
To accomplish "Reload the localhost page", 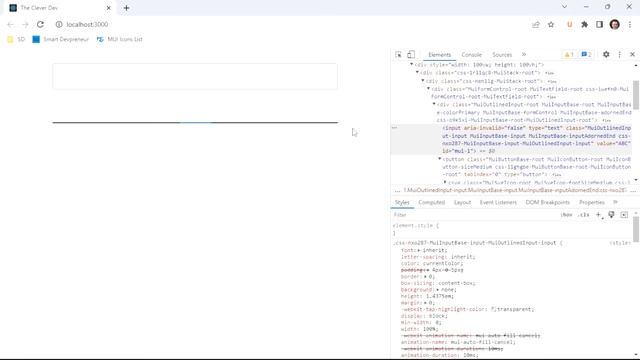I will 40,24.
